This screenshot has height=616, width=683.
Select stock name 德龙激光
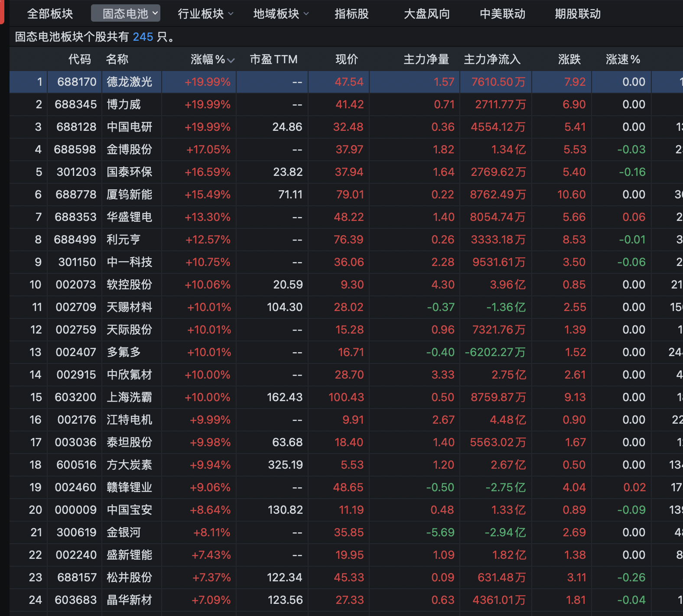tap(130, 82)
